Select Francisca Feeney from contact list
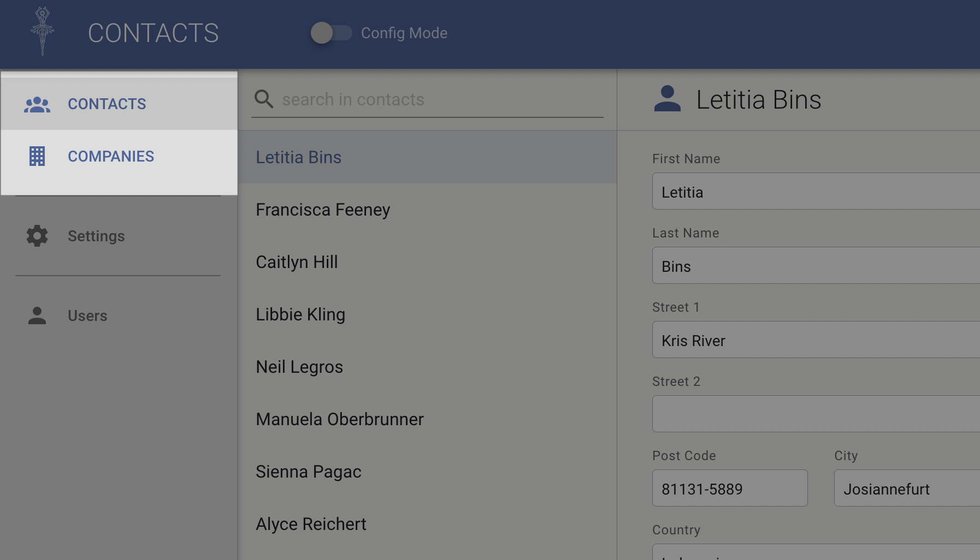The image size is (980, 560). tap(323, 210)
